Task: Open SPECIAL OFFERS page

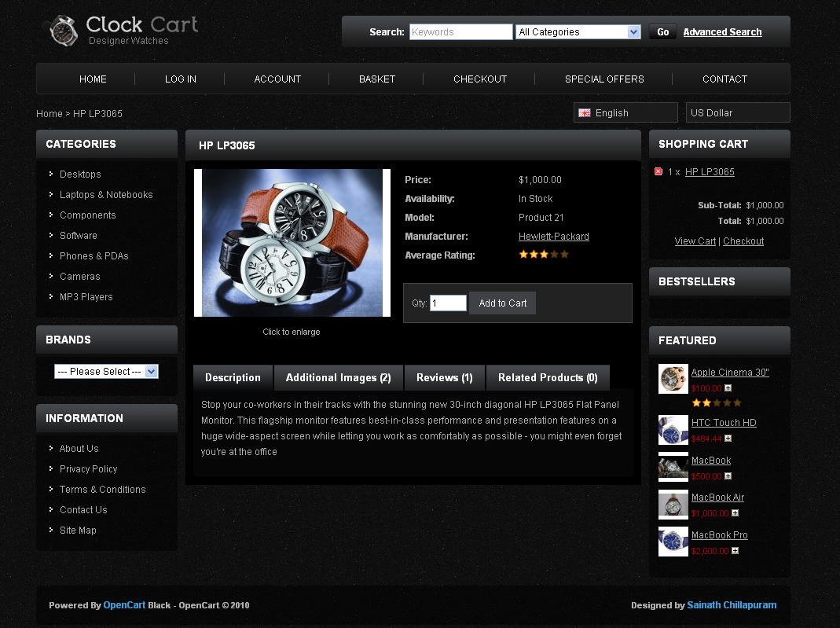Action: coord(604,79)
